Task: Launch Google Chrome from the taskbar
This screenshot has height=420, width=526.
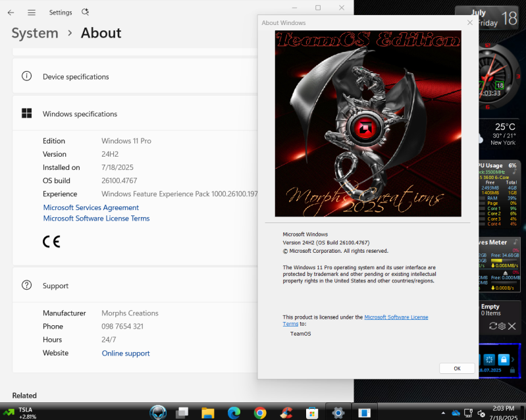Action: click(260, 413)
